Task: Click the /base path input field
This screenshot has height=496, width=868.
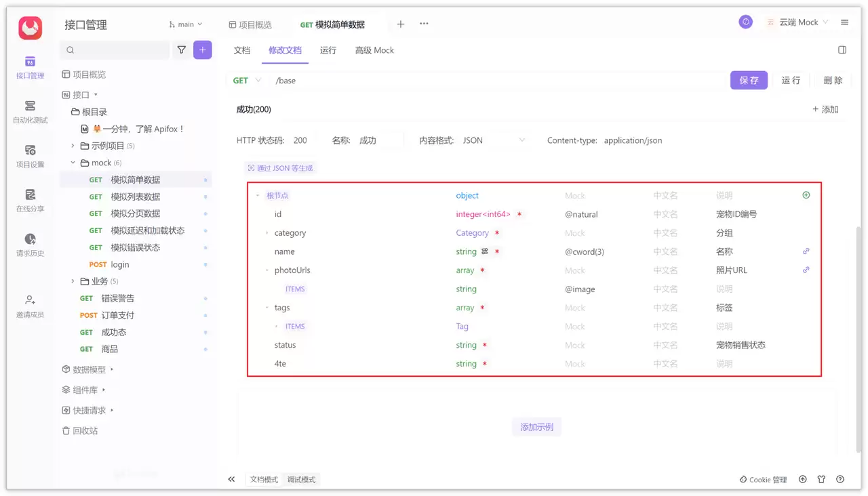Action: 498,81
